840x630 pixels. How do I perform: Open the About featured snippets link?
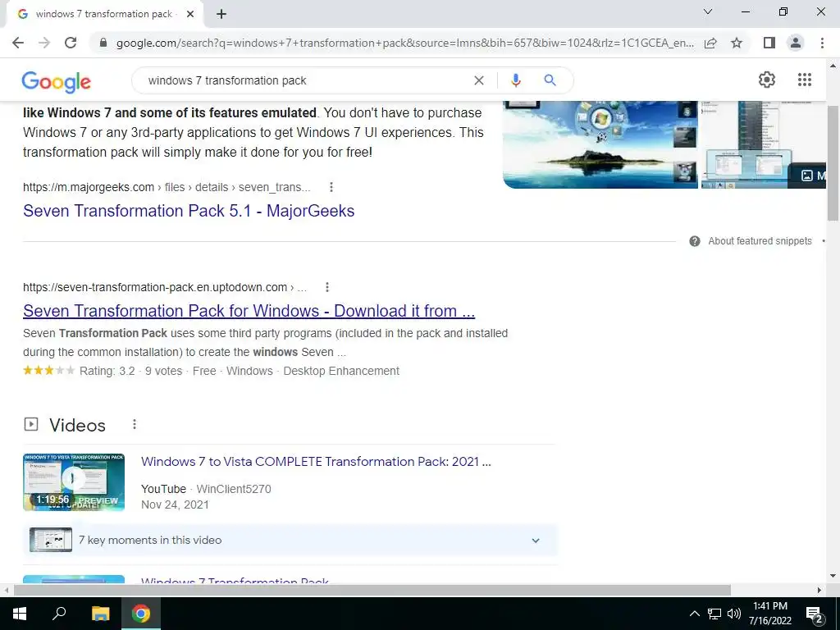coord(760,241)
